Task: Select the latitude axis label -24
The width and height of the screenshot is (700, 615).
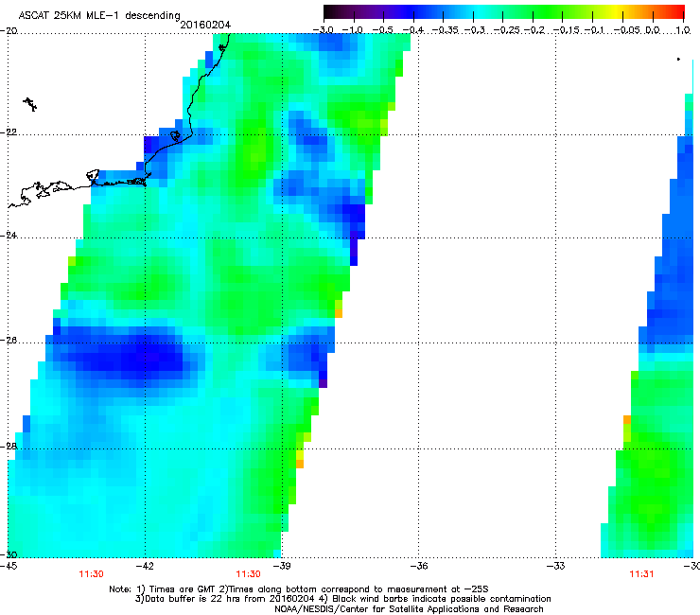Action: [x=9, y=235]
